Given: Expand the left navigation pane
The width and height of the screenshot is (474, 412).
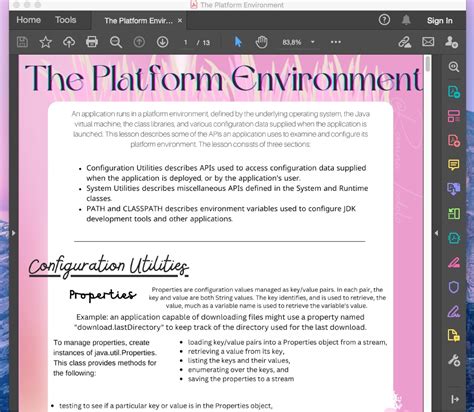Looking at the screenshot, I should tap(13, 233).
